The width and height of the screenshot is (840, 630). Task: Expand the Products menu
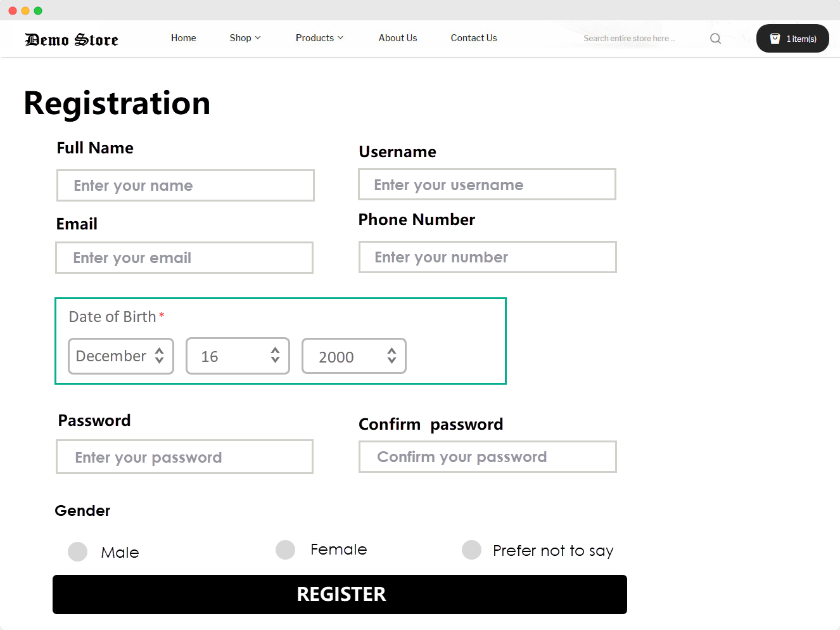319,38
